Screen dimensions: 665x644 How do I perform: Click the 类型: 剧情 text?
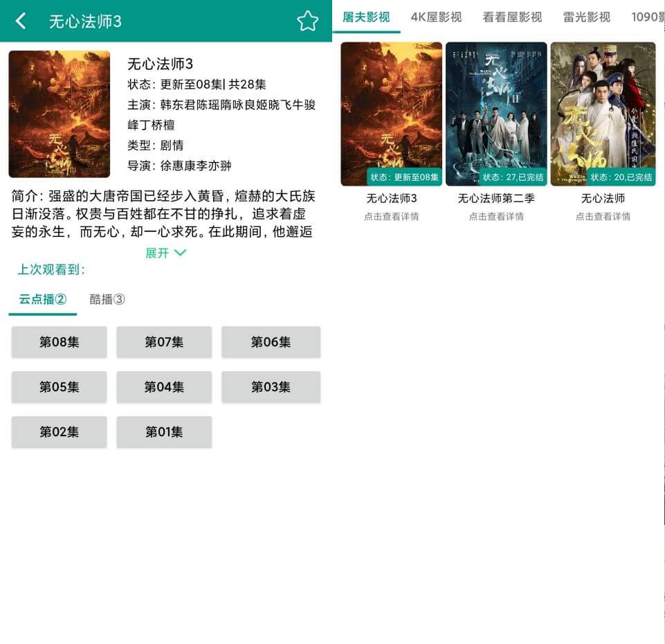point(155,145)
